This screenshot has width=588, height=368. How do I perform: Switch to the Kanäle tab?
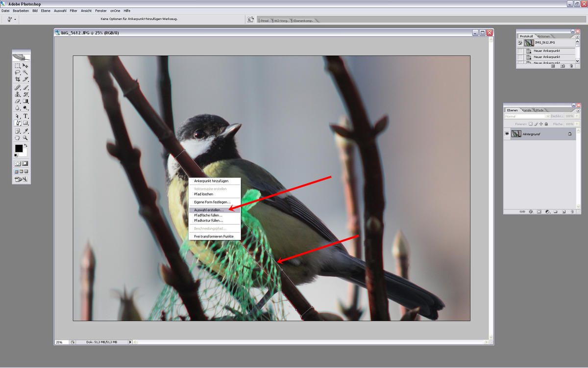tap(527, 110)
